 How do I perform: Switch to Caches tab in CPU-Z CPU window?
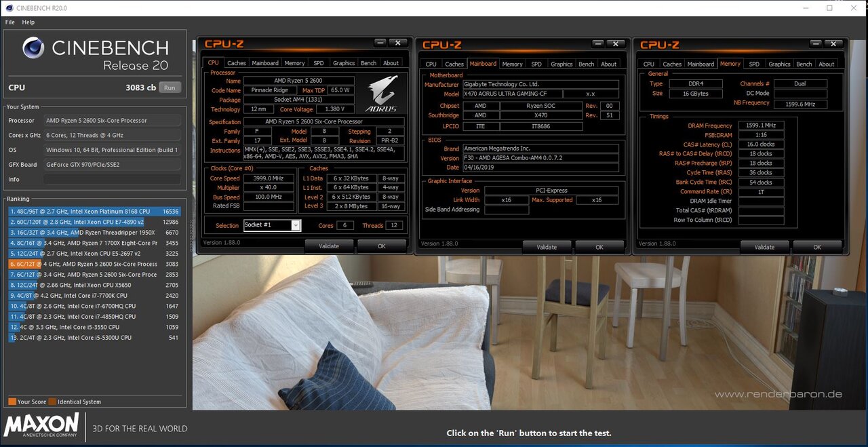pos(236,63)
